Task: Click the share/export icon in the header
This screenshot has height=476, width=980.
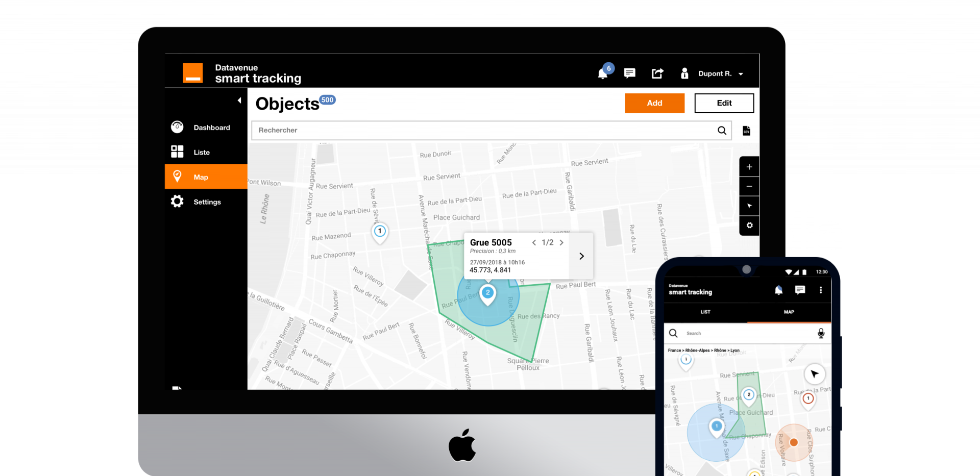Action: tap(657, 73)
